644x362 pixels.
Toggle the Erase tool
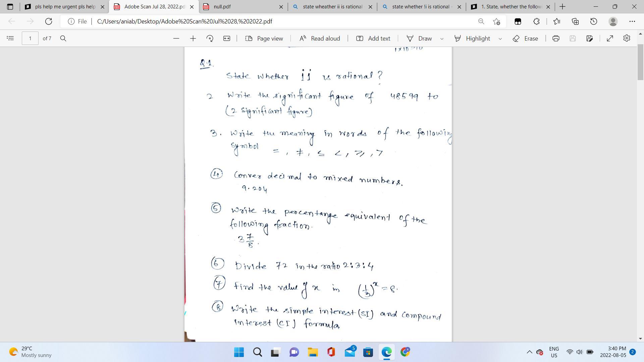click(x=525, y=38)
